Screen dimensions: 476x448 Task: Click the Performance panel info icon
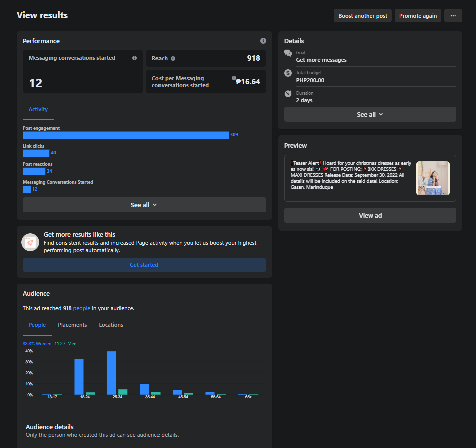(263, 41)
